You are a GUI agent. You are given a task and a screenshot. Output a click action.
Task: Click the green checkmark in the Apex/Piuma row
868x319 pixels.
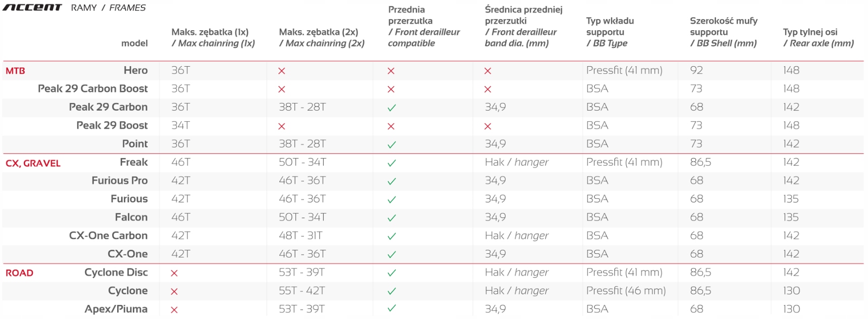tap(391, 308)
